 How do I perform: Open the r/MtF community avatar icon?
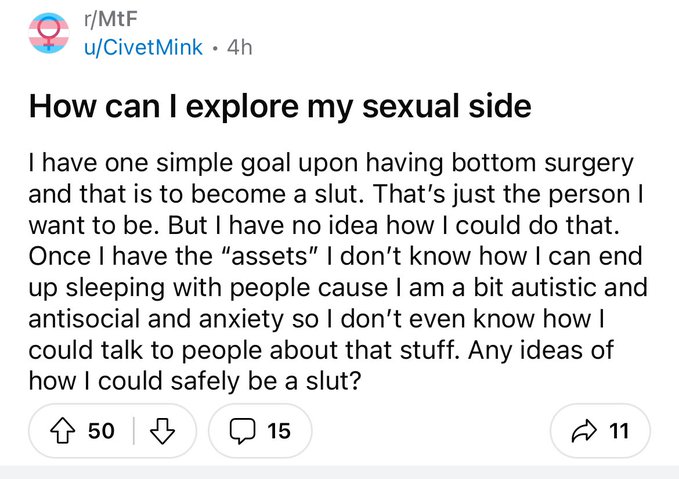[x=46, y=34]
